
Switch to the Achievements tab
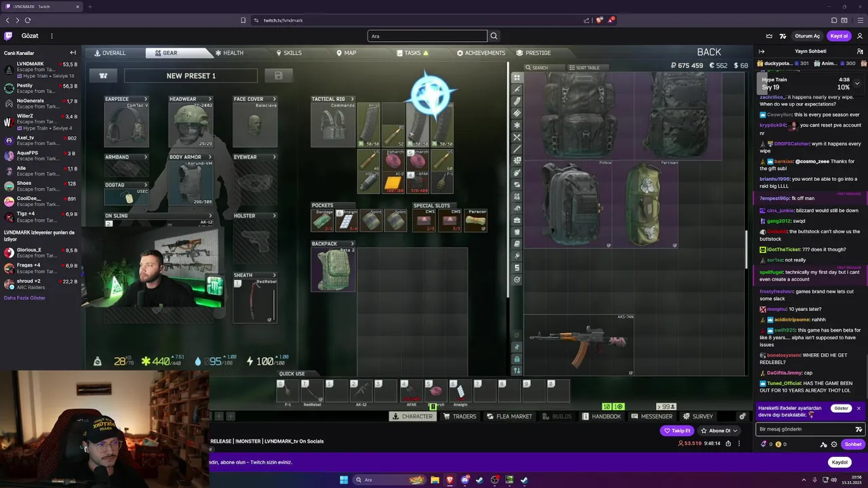click(x=481, y=53)
